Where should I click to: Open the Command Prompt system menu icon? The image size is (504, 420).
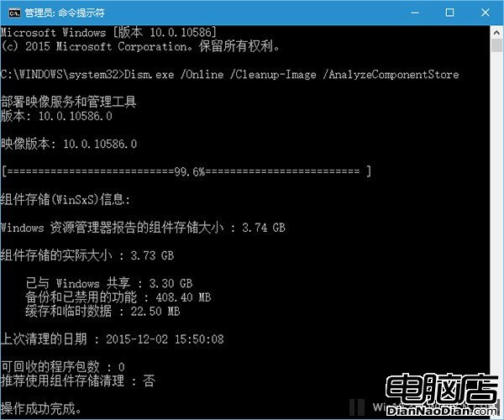click(x=14, y=13)
